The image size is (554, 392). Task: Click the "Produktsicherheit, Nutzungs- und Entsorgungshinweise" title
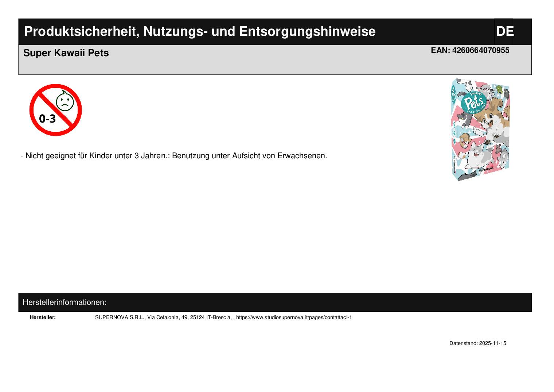click(x=200, y=32)
